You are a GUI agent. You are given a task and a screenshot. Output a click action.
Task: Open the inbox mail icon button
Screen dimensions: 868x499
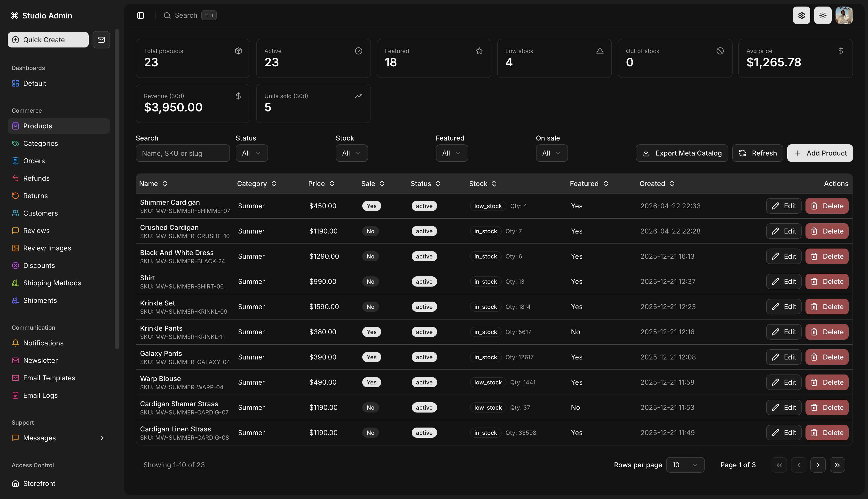(101, 40)
